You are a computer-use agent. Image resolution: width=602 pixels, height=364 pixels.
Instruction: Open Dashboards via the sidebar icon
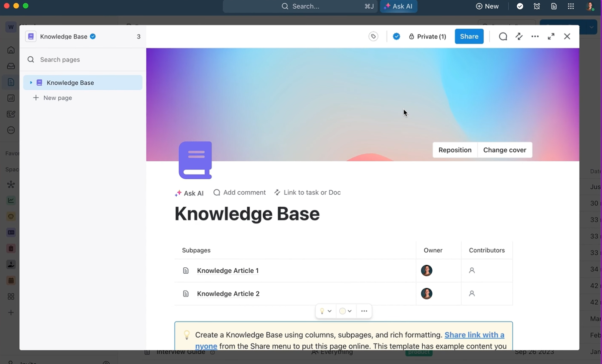point(10,98)
